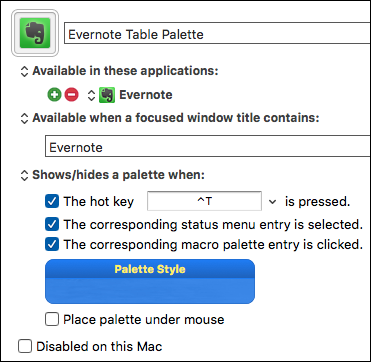Open the 'Shows/hides a palette when' popup
This screenshot has height=362, width=371.
pyautogui.click(x=24, y=175)
